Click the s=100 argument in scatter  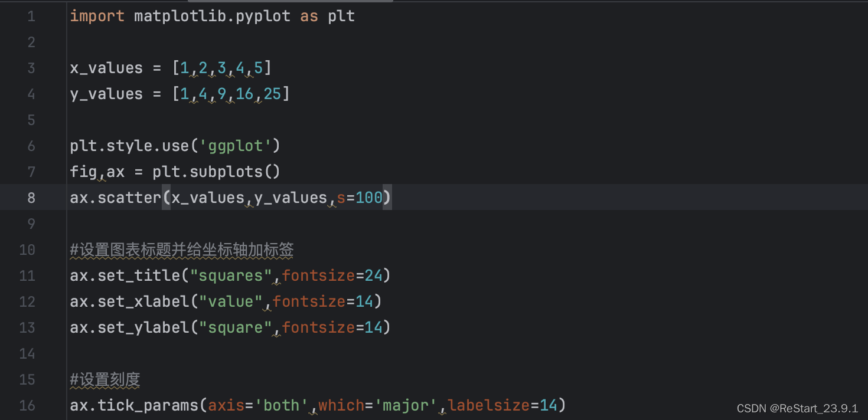pos(360,198)
